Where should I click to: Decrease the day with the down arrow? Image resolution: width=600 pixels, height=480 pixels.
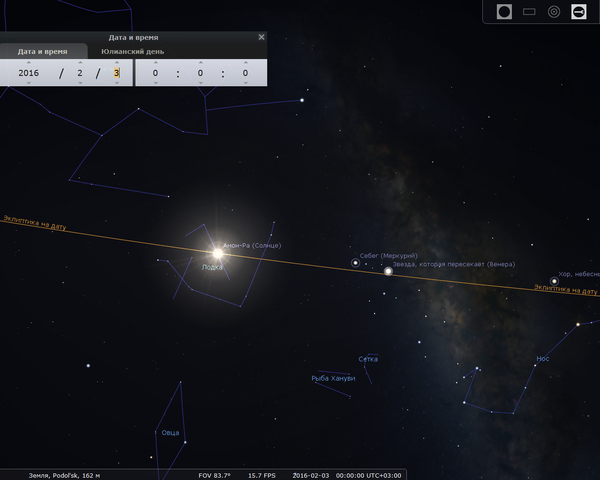(x=116, y=84)
